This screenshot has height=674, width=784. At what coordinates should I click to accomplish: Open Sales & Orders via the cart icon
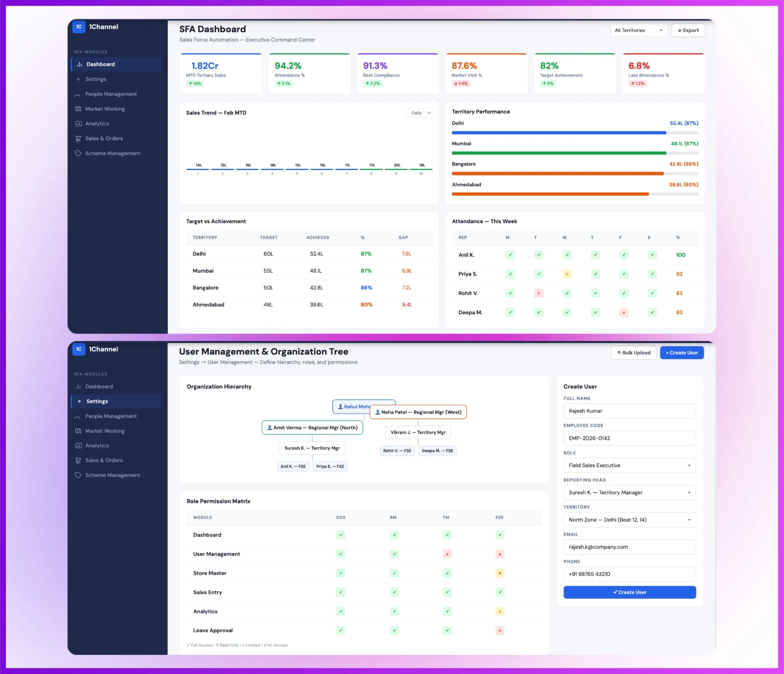click(x=78, y=139)
